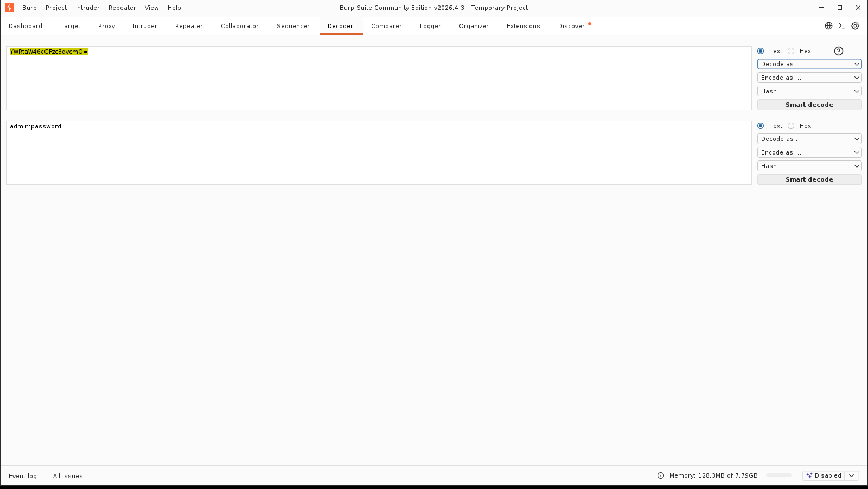
Task: Switch to the Intruder tab
Action: [x=145, y=26]
